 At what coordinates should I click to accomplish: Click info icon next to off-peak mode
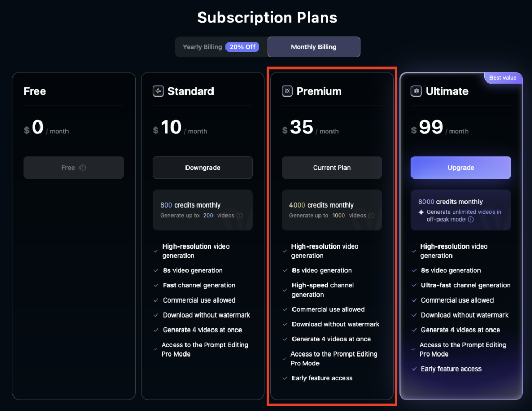point(471,219)
